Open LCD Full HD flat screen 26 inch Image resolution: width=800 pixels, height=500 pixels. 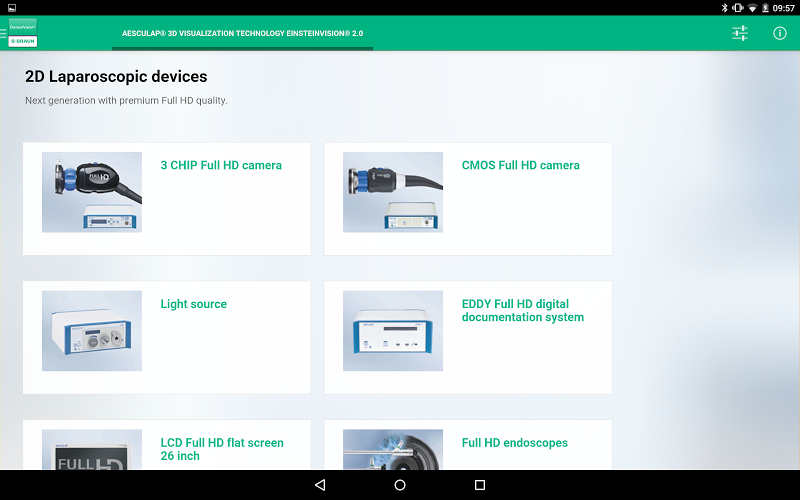(222, 449)
